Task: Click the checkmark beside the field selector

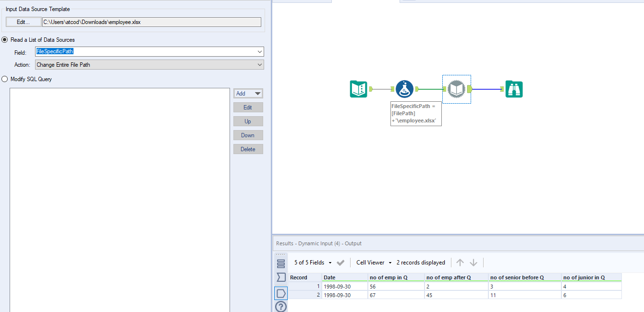Action: (340, 263)
